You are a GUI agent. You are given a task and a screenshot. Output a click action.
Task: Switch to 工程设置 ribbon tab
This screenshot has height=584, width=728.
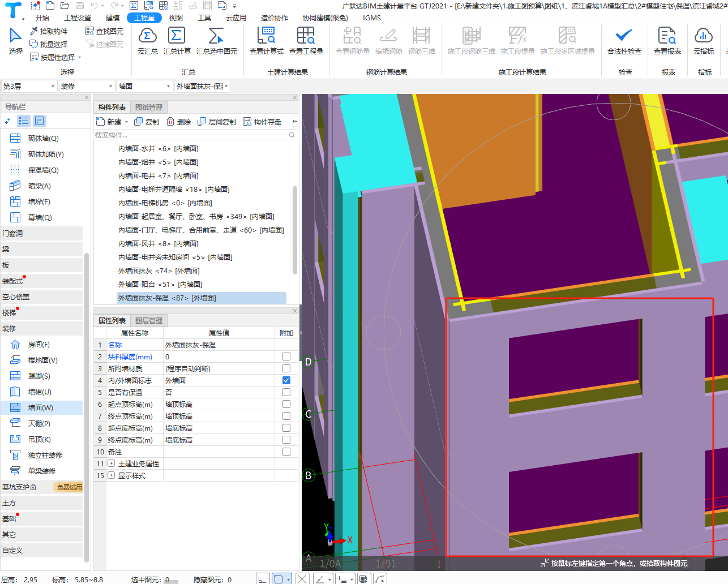78,18
